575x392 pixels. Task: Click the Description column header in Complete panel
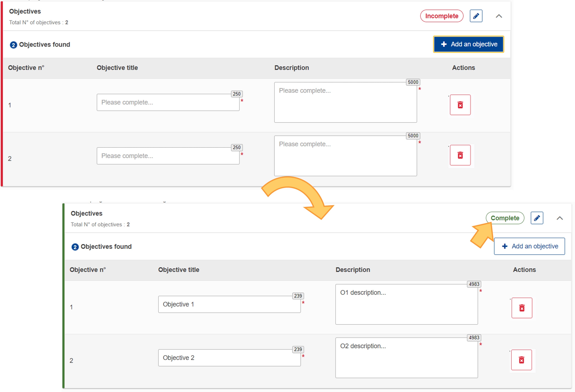click(x=353, y=270)
